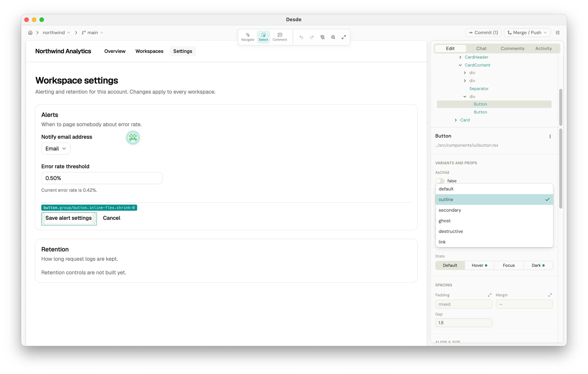The image size is (588, 374).
Task: Set the State to Hover
Action: click(x=479, y=265)
